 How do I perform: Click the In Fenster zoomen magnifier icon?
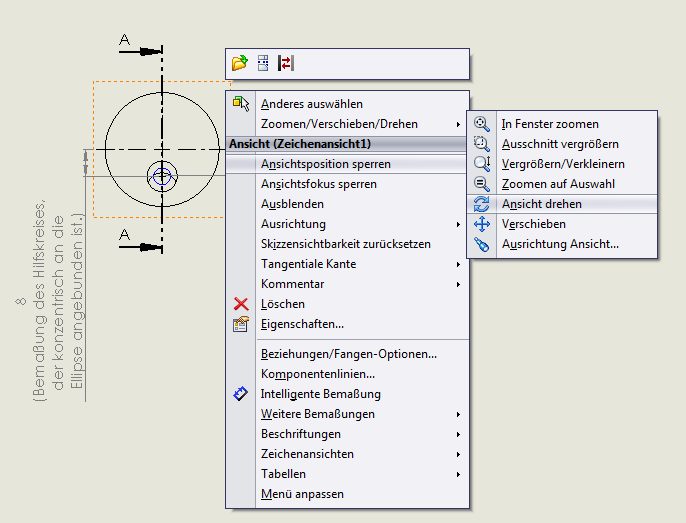click(x=482, y=124)
